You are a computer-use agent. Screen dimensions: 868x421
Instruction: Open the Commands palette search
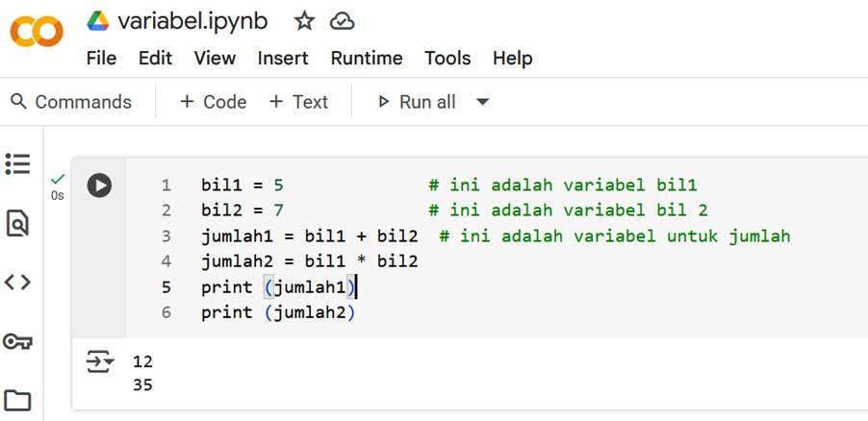point(71,102)
